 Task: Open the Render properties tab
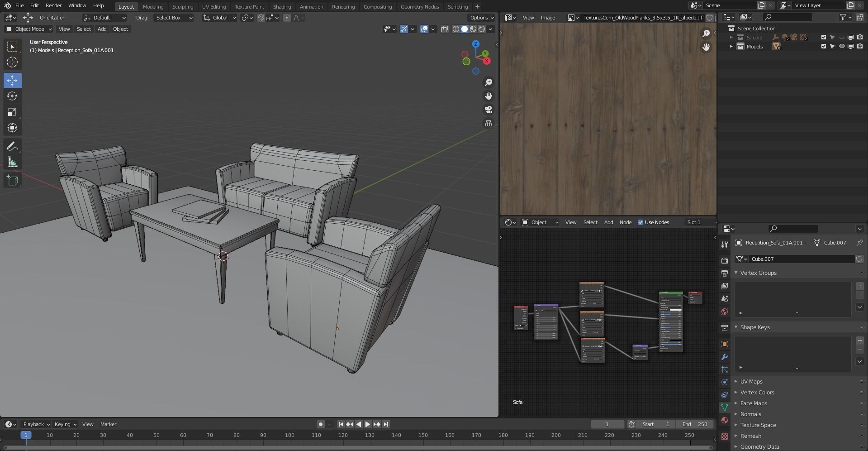[725, 260]
